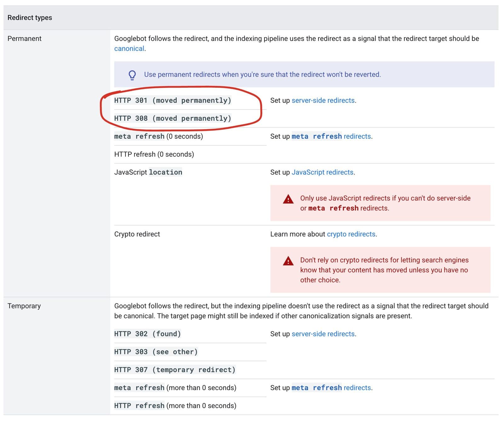This screenshot has width=504, height=424.
Task: Open meta refresh redirects link in Permanent section
Action: (331, 136)
